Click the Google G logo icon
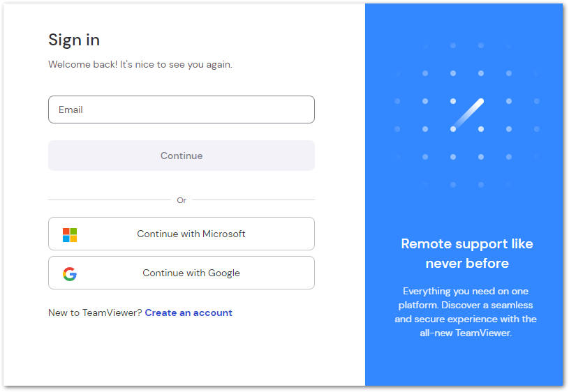Screen dimensions: 569x392 [x=70, y=273]
